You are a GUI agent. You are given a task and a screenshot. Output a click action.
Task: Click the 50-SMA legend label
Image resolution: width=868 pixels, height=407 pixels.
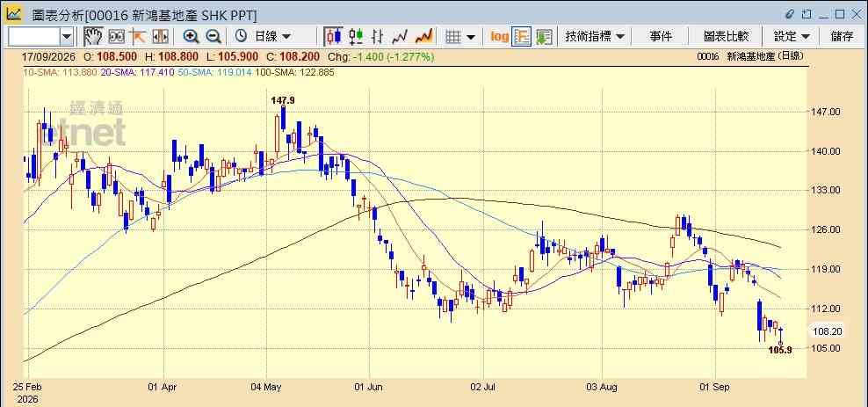(x=214, y=72)
